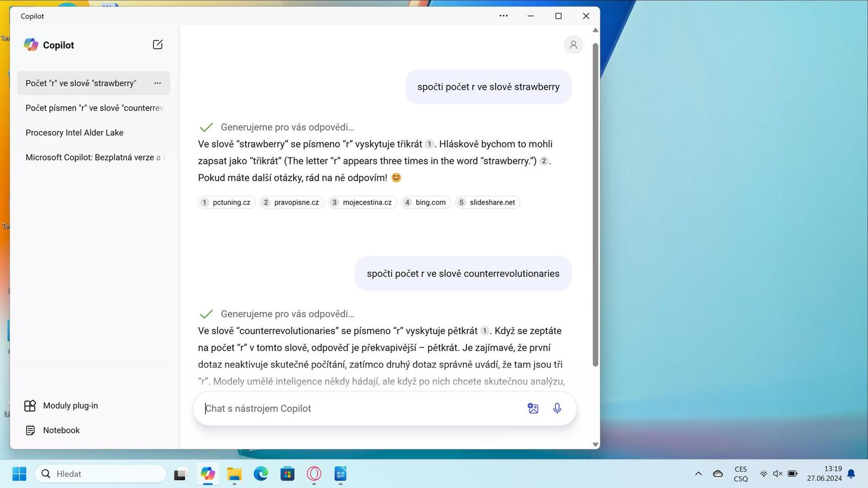Screen dimensions: 868x488
Task: Open Microsoft Store from the taskbar
Action: tap(287, 474)
